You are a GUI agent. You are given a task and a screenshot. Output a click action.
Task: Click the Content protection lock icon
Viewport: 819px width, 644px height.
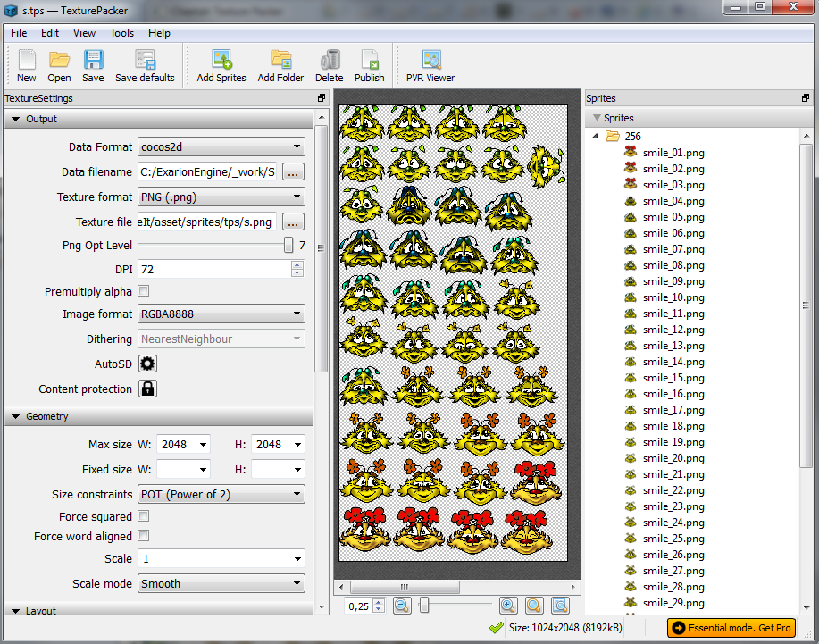coord(146,388)
